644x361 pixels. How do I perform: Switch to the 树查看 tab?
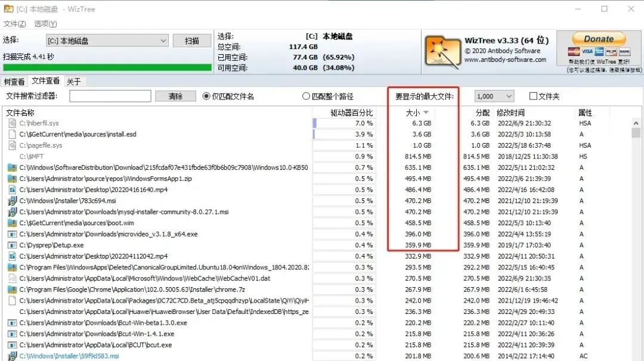tap(14, 82)
